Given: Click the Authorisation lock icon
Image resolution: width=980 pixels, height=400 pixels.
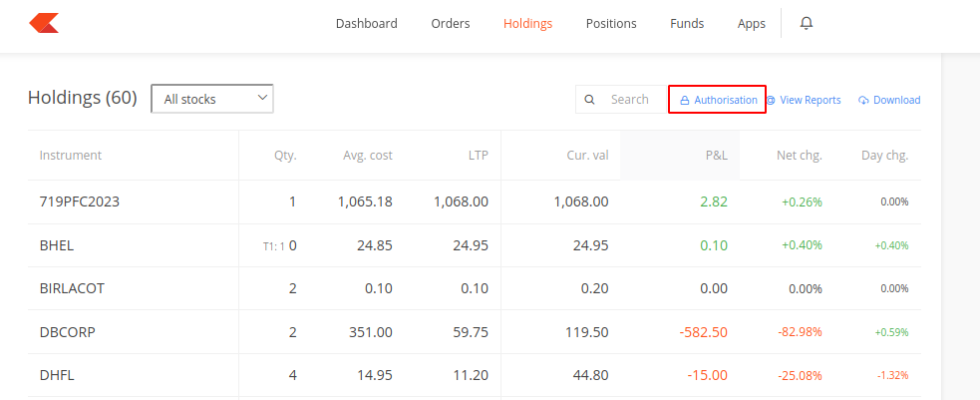Looking at the screenshot, I should click(x=684, y=100).
